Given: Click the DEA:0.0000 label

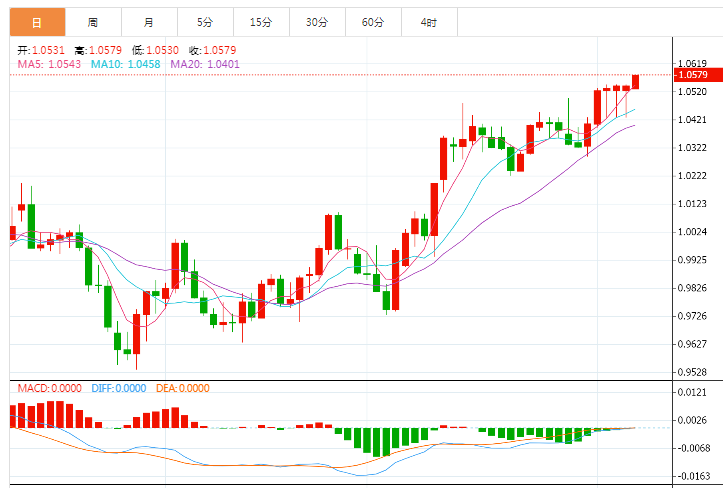Looking at the screenshot, I should point(183,388).
